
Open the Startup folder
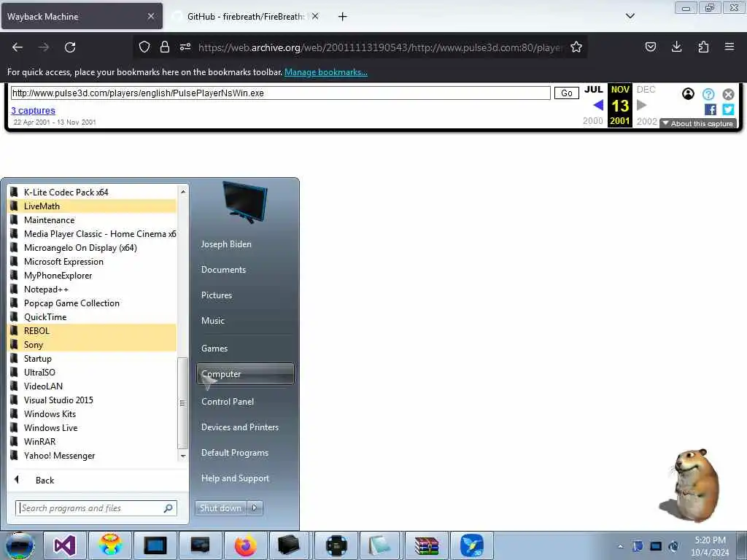click(93, 359)
